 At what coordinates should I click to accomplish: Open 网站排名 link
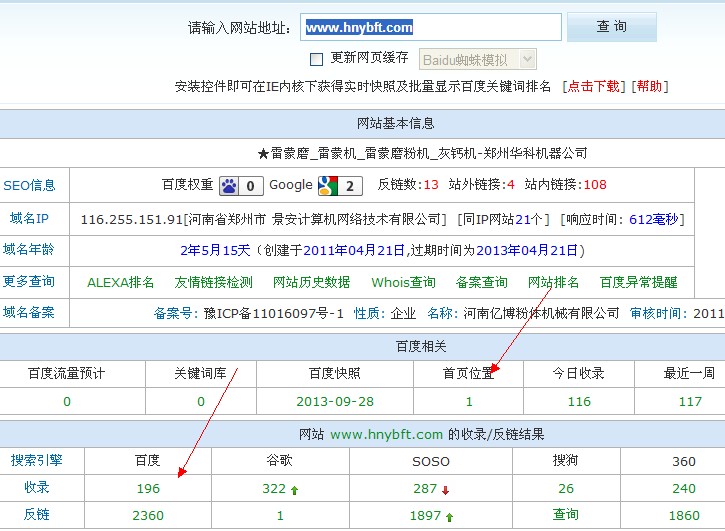[553, 283]
